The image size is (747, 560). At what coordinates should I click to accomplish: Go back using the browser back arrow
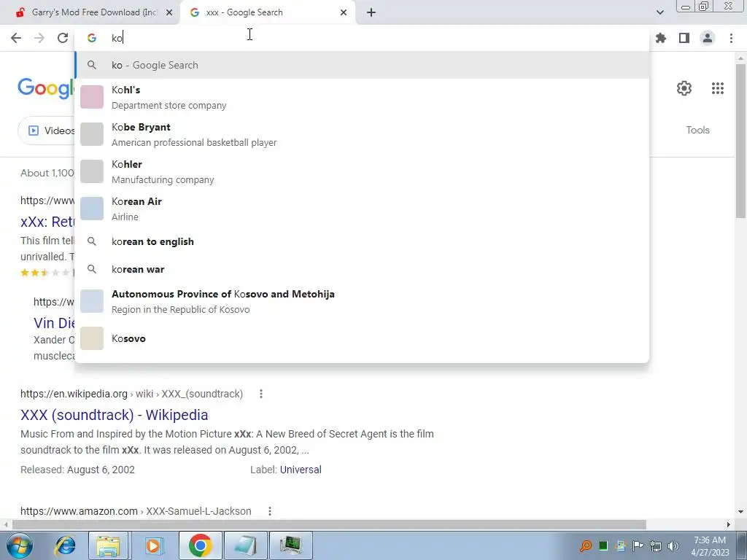click(16, 38)
